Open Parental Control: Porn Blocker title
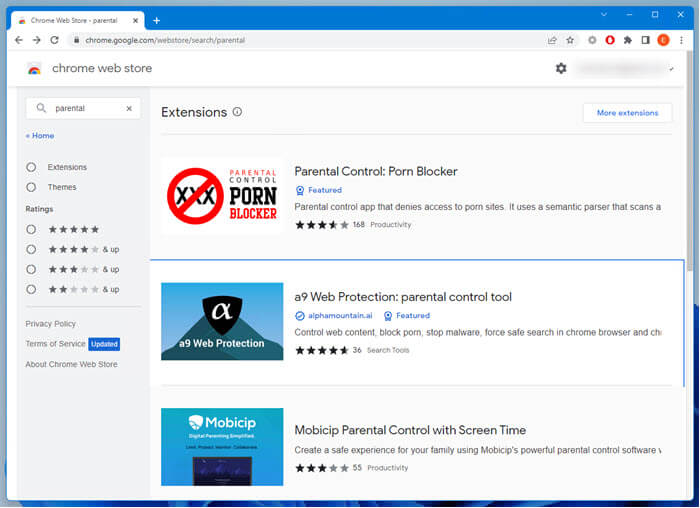 click(376, 171)
